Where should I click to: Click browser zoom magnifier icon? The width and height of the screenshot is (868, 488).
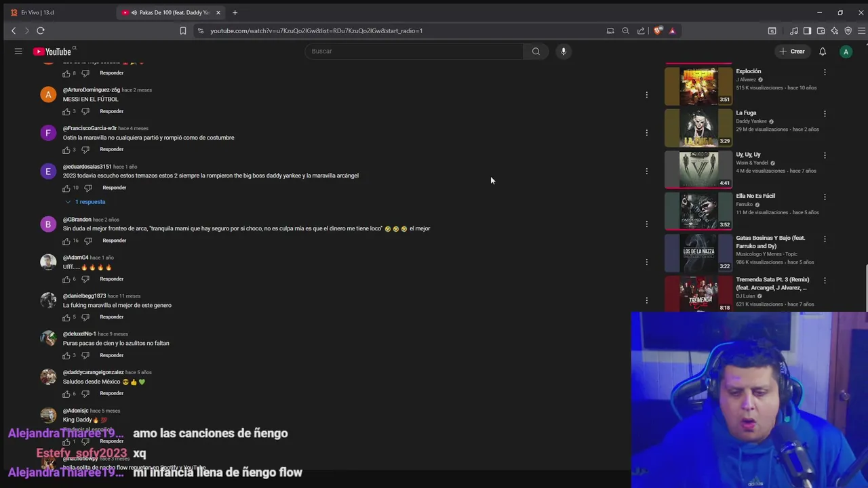pyautogui.click(x=625, y=30)
